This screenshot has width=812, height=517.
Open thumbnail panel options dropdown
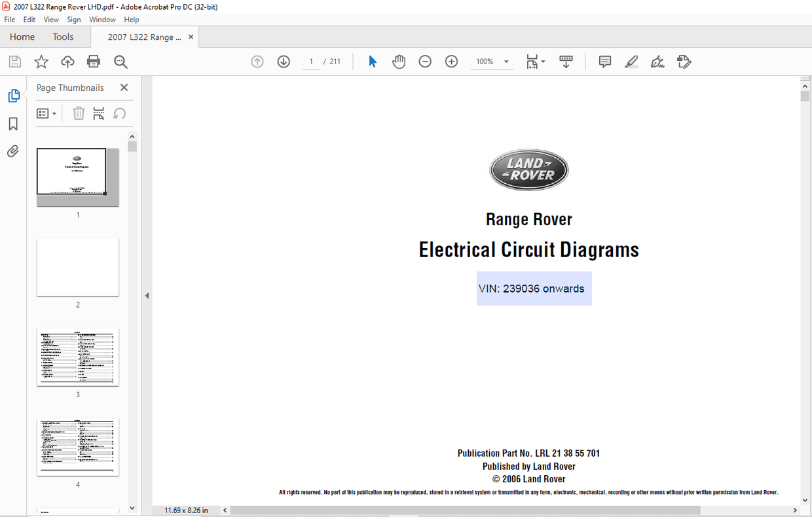pos(46,113)
